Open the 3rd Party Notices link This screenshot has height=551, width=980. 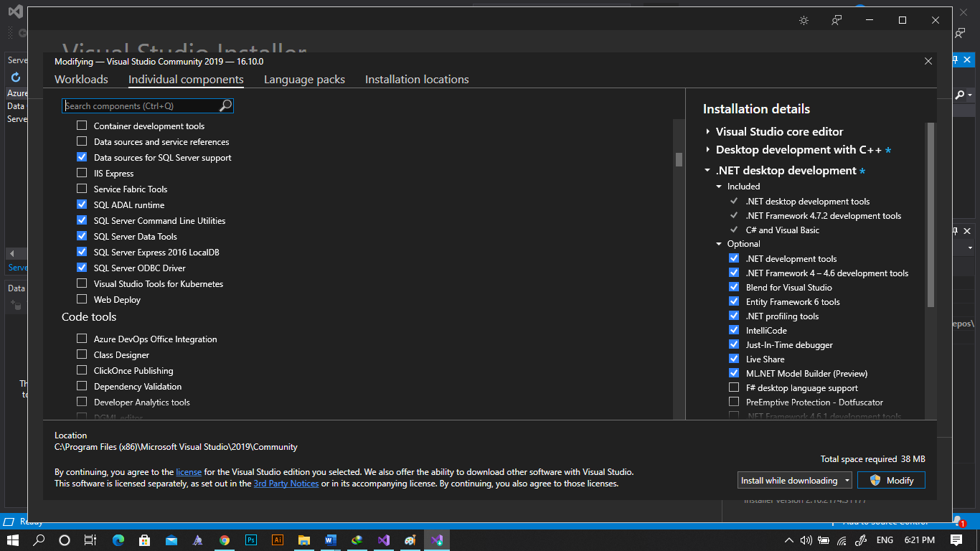click(286, 484)
